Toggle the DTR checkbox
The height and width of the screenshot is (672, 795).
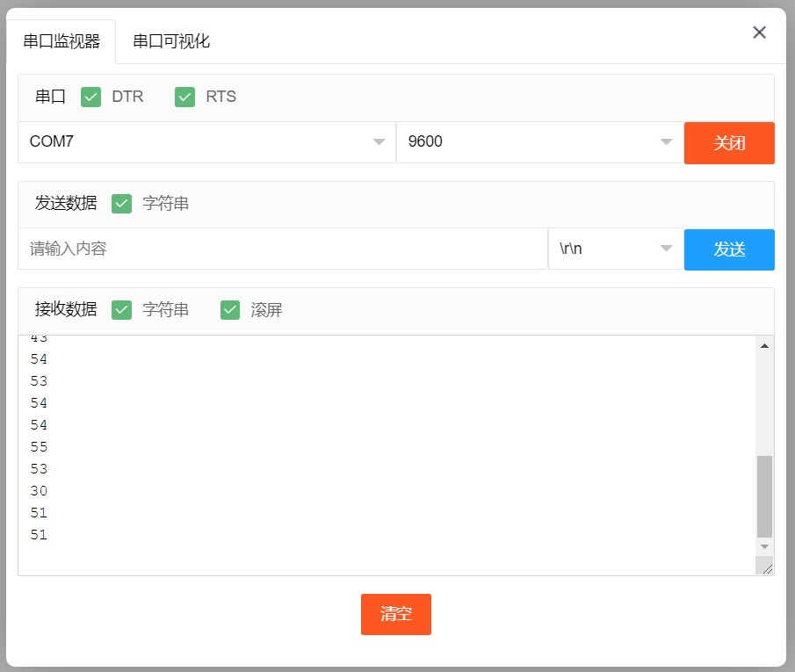click(x=91, y=97)
